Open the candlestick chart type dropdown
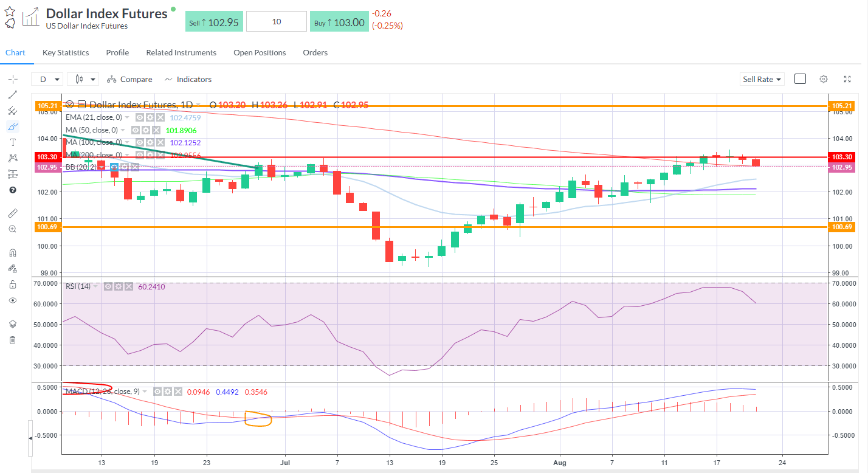The height and width of the screenshot is (473, 868). [x=83, y=79]
